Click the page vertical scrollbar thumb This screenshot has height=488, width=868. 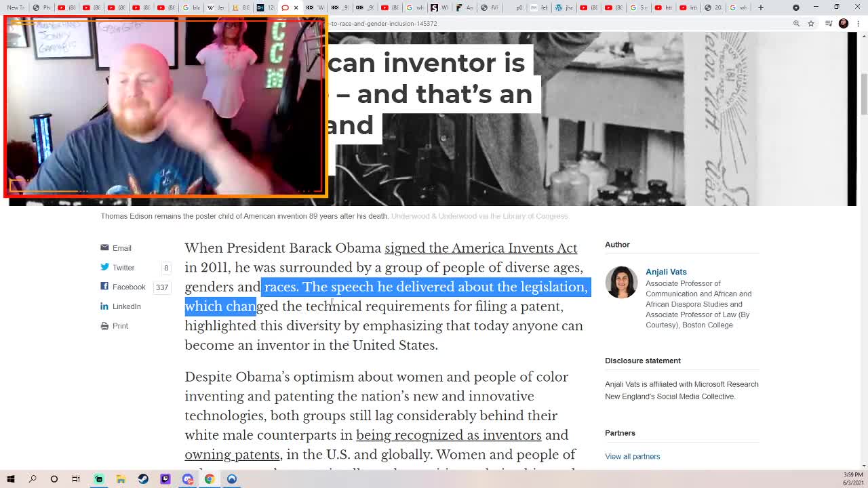[863, 94]
